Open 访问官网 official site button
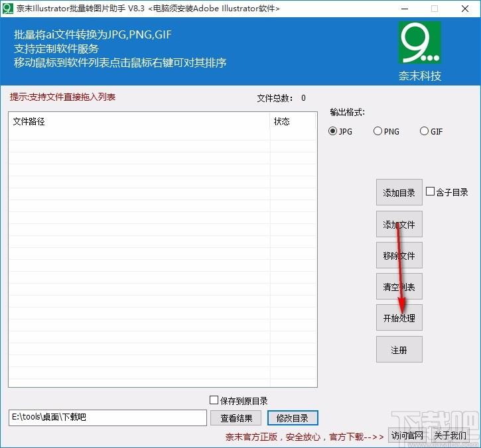Screen dimensions: 481x448 (x=407, y=435)
